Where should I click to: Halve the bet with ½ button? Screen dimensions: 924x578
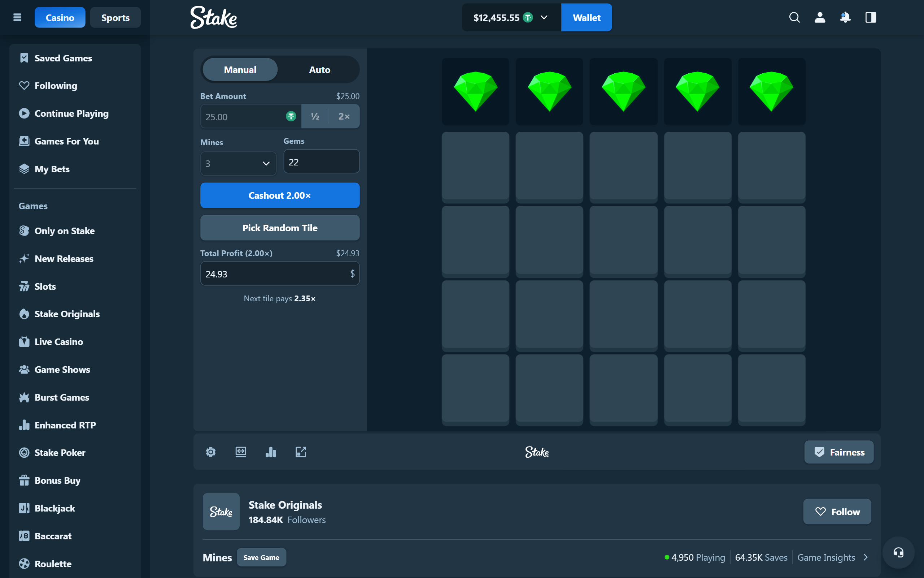315,116
